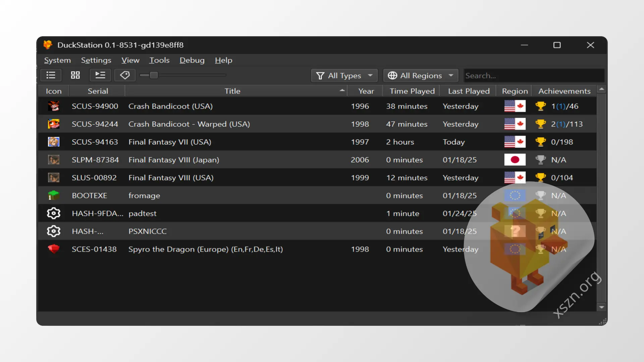Click serial SLPM-87384
The image size is (644, 362).
[x=95, y=160]
